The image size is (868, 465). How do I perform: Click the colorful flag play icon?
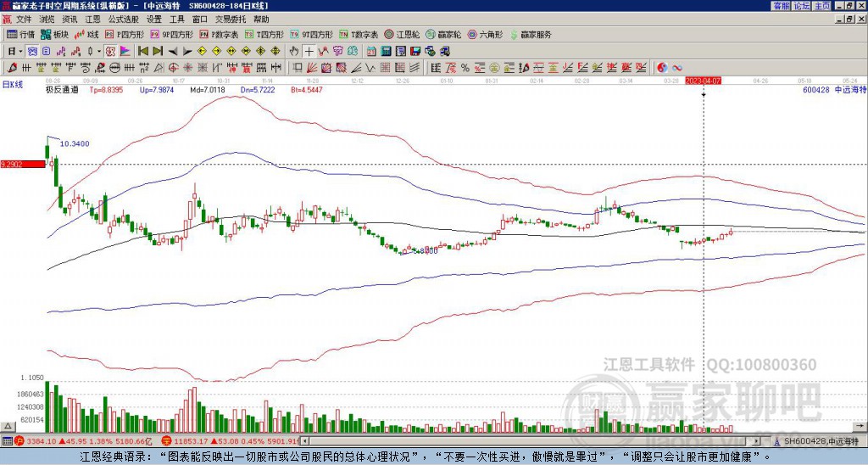[x=125, y=52]
